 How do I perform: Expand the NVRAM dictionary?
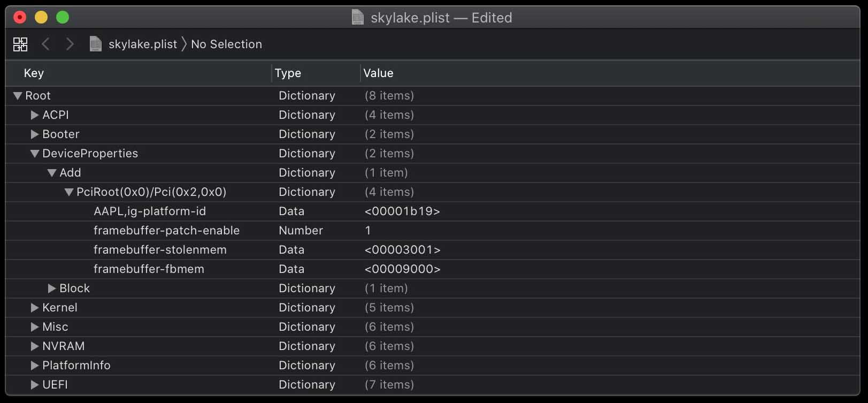click(x=35, y=346)
